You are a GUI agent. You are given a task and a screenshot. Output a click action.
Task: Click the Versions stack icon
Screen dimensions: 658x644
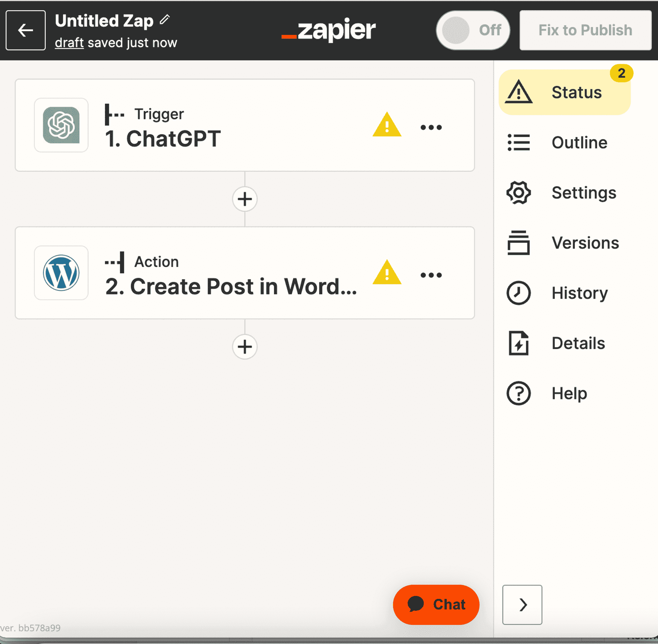point(519,243)
